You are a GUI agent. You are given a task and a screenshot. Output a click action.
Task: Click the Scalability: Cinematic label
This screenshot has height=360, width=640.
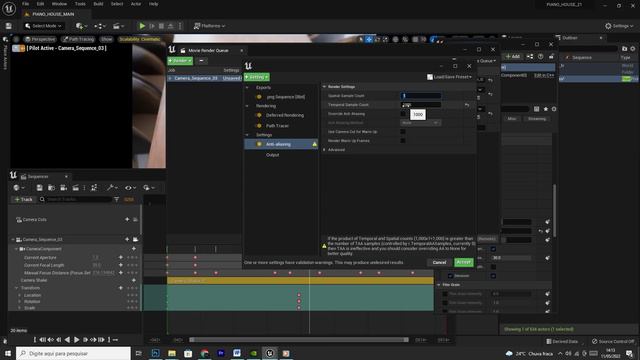[x=140, y=39]
